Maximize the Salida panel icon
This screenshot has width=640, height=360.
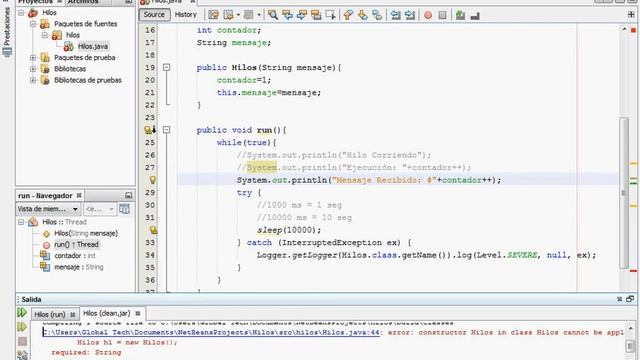630,299
